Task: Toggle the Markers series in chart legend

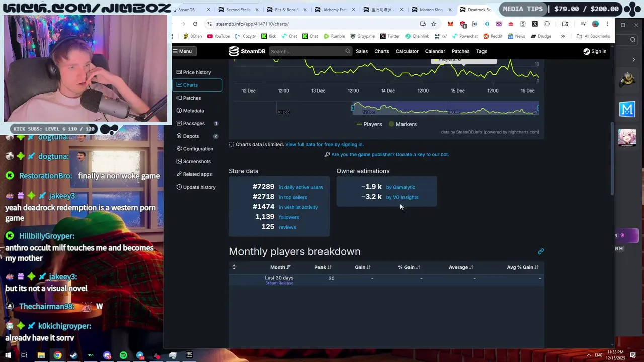Action: pyautogui.click(x=403, y=124)
